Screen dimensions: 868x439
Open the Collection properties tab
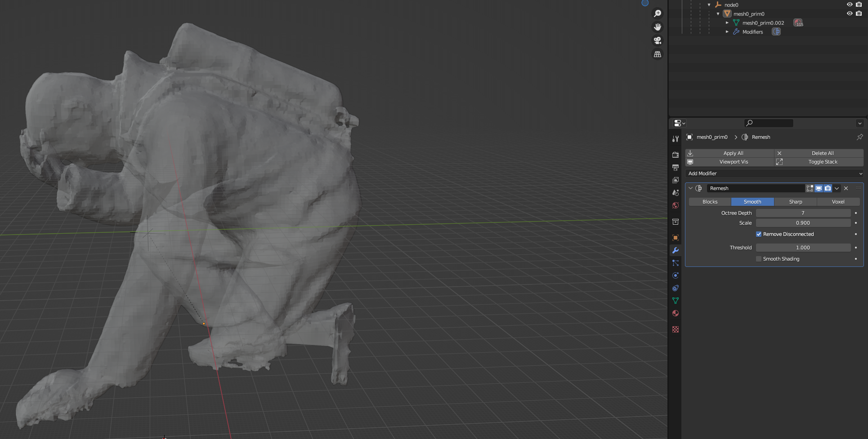(676, 222)
